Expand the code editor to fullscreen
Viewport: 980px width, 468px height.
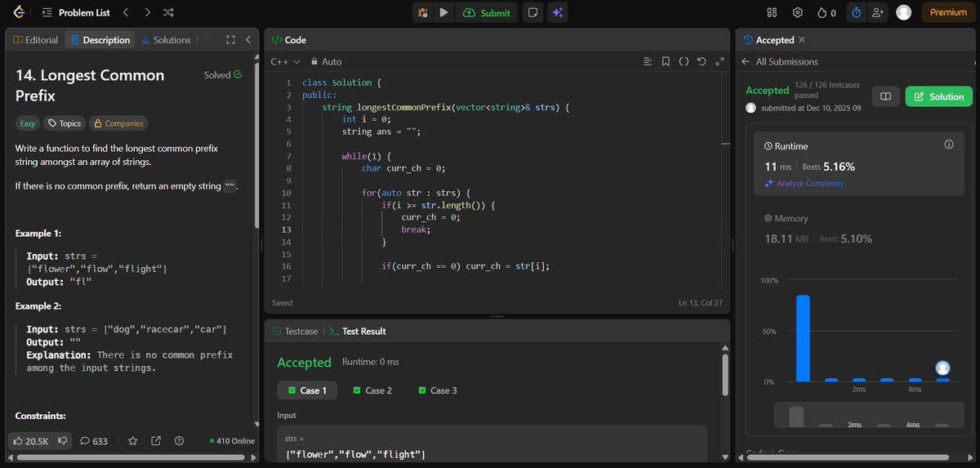719,61
